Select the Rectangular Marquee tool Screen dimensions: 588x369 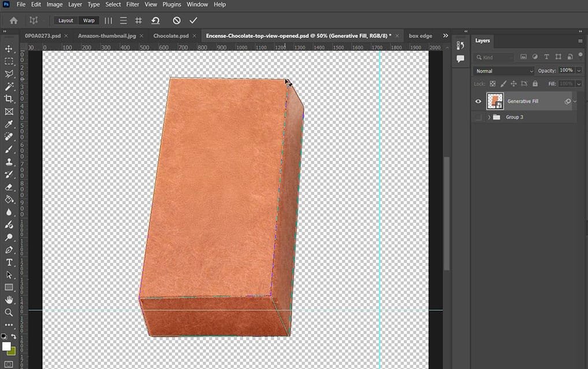point(9,61)
